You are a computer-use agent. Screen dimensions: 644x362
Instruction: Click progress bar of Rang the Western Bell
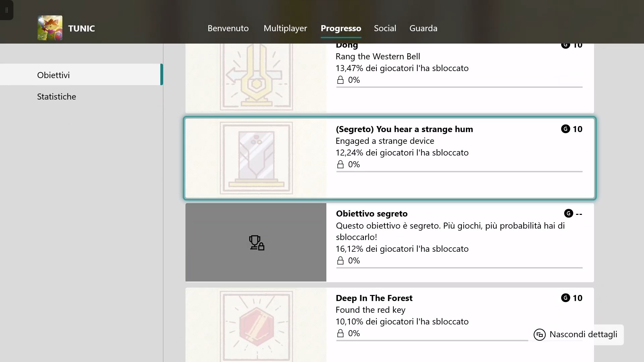(x=459, y=87)
